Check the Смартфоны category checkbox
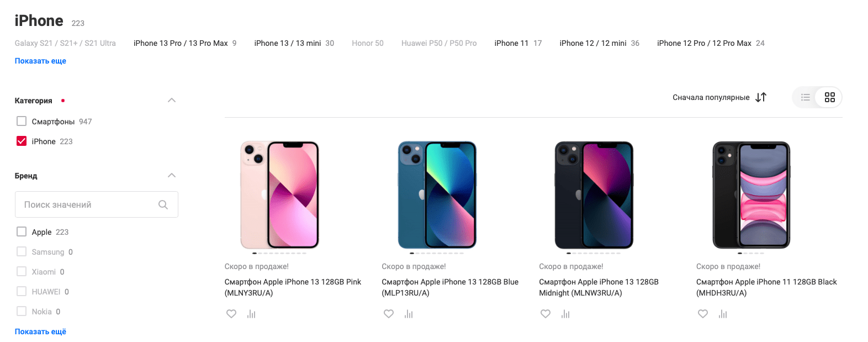The image size is (868, 342). tap(22, 121)
